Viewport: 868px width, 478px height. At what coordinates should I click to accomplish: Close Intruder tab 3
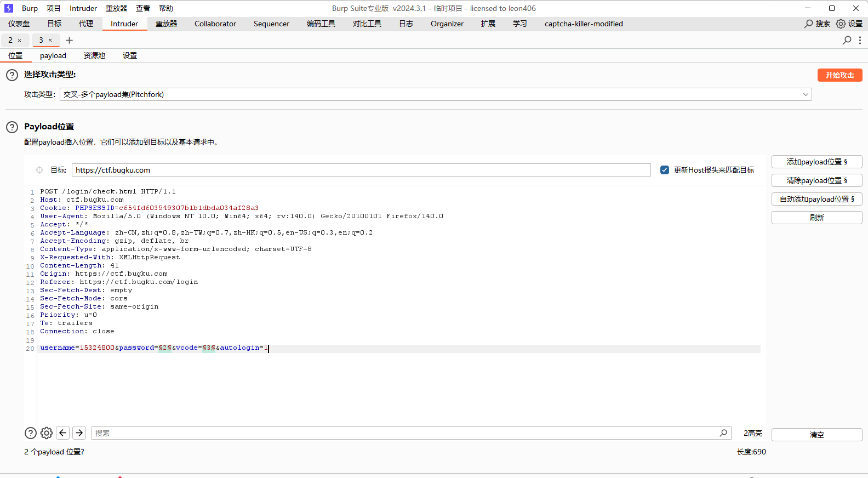click(50, 40)
